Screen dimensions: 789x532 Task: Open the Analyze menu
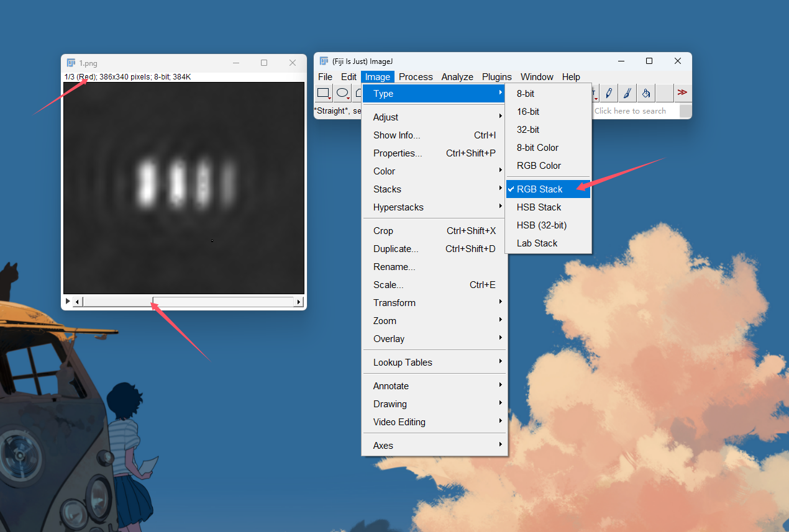pos(457,77)
